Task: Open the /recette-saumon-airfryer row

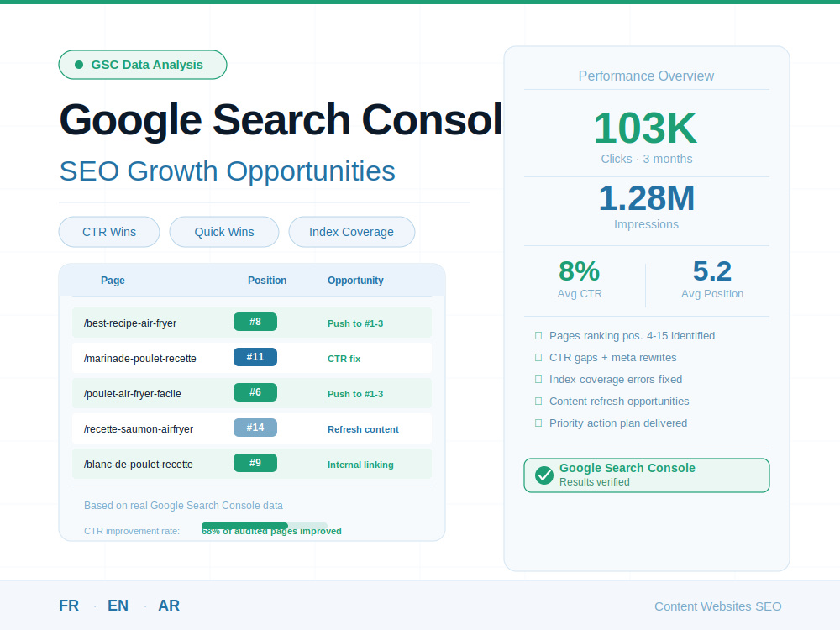Action: point(252,428)
